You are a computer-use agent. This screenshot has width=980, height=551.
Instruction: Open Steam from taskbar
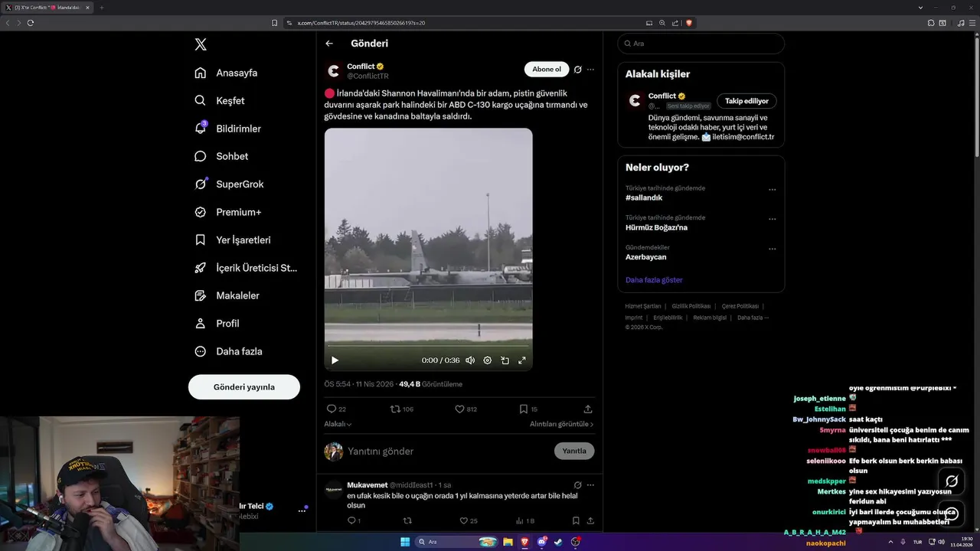coord(558,542)
